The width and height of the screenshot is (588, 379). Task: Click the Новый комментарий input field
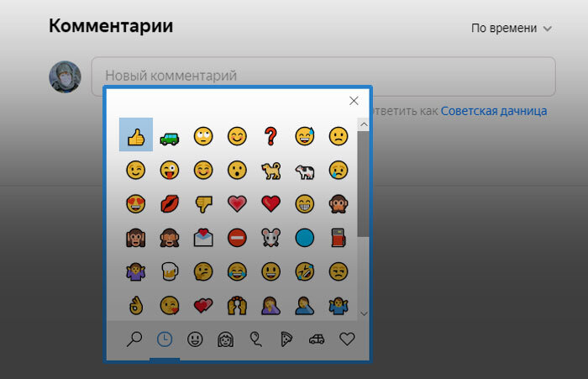tap(323, 76)
